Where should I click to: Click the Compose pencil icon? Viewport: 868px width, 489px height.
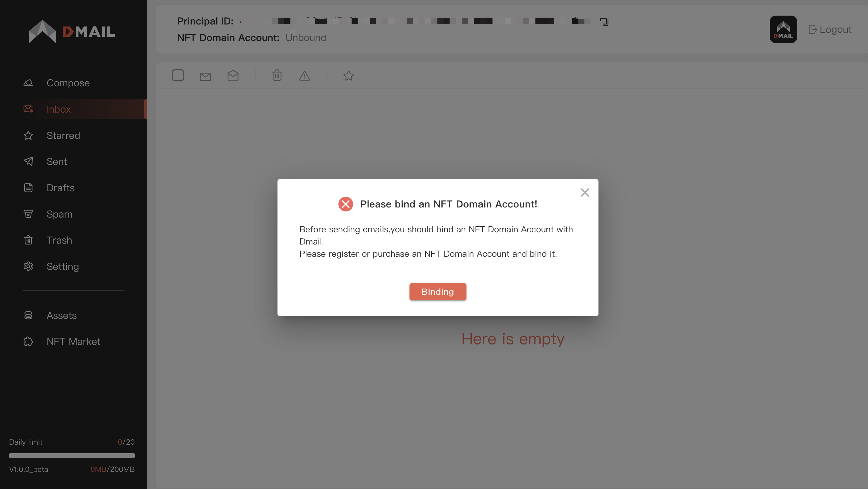click(28, 83)
